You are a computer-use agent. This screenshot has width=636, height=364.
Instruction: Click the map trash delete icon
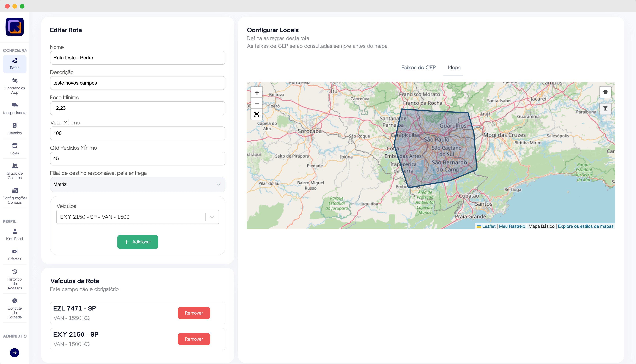click(x=605, y=108)
